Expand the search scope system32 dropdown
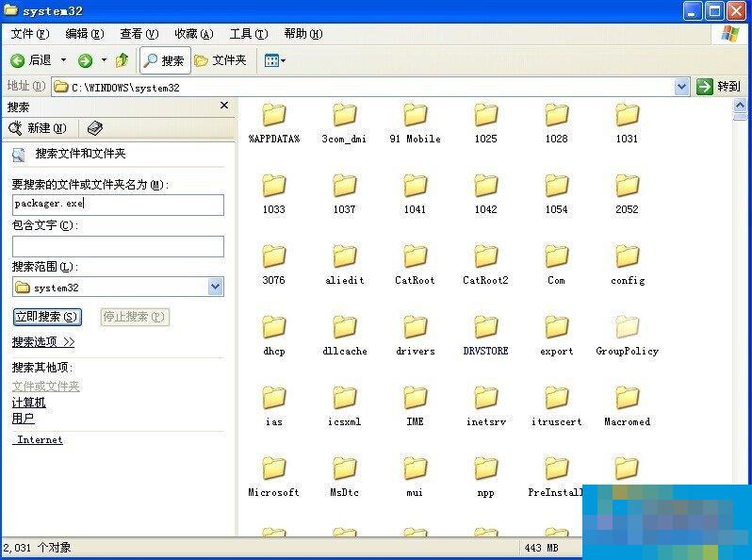 tap(216, 287)
